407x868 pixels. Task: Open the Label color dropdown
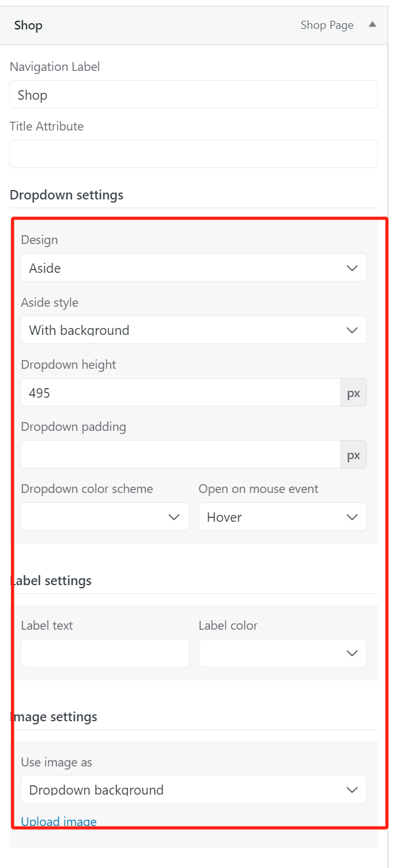282,653
